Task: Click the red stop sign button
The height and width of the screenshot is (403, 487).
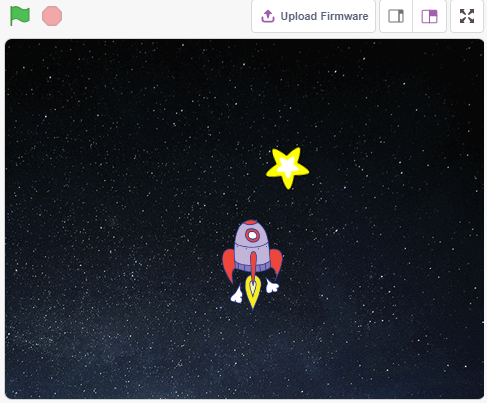Action: [52, 16]
